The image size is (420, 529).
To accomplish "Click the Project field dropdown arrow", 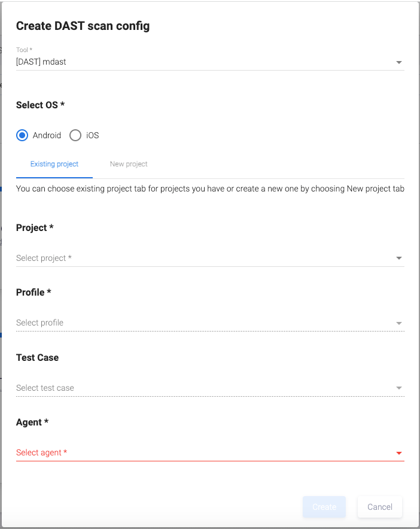I will (399, 259).
